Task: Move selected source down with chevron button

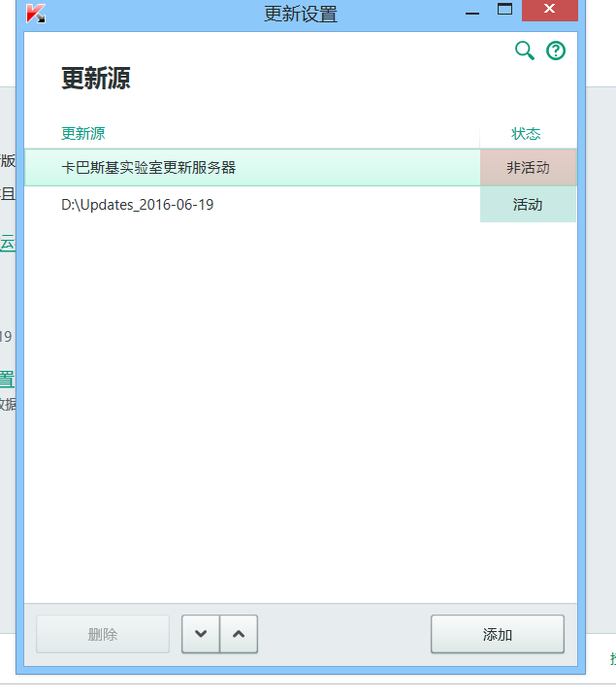Action: (201, 634)
